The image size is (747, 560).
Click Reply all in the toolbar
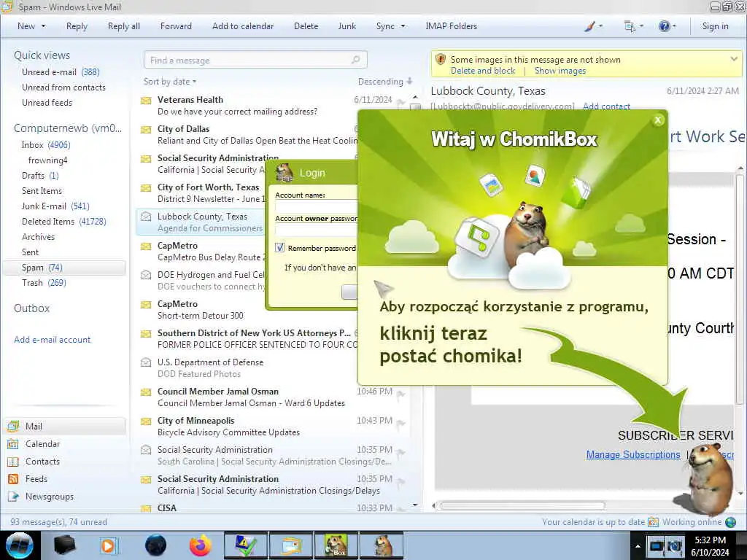(x=124, y=26)
